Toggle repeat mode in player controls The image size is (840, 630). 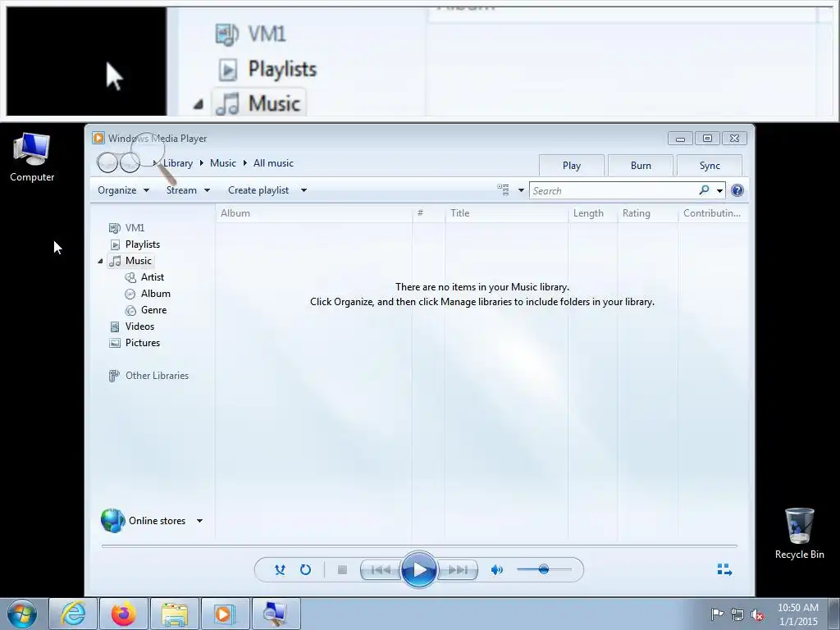coord(305,569)
